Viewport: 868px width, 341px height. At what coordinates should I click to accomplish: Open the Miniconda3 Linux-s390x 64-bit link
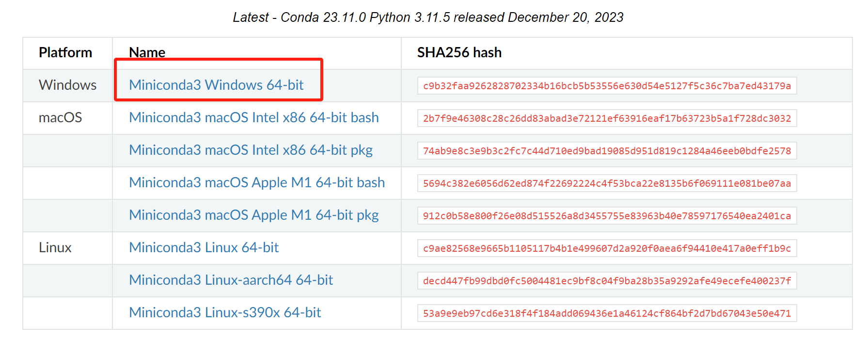225,312
